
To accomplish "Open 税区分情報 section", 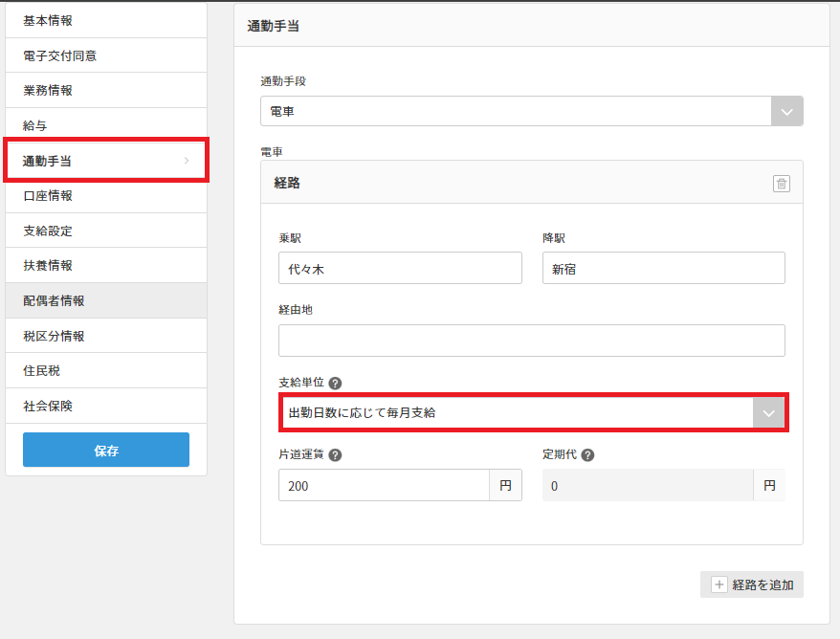I will point(106,336).
